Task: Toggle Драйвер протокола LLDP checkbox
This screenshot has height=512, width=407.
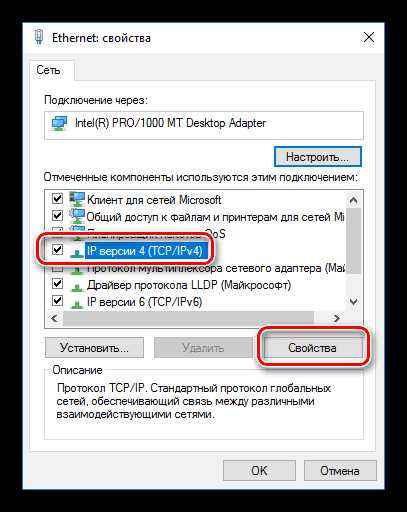Action: pos(57,284)
